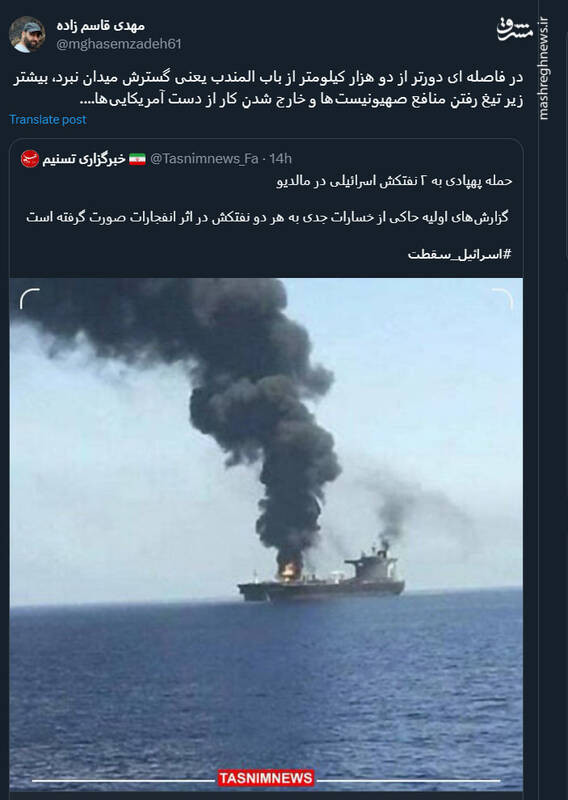Click the Tasnim news agency round logo

tap(30, 159)
